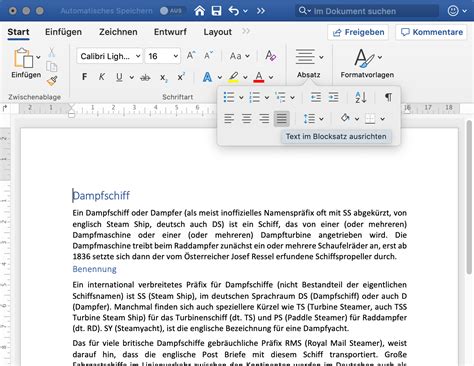Toggle bold with the F button
Viewport: 474px width, 366px height.
point(84,77)
